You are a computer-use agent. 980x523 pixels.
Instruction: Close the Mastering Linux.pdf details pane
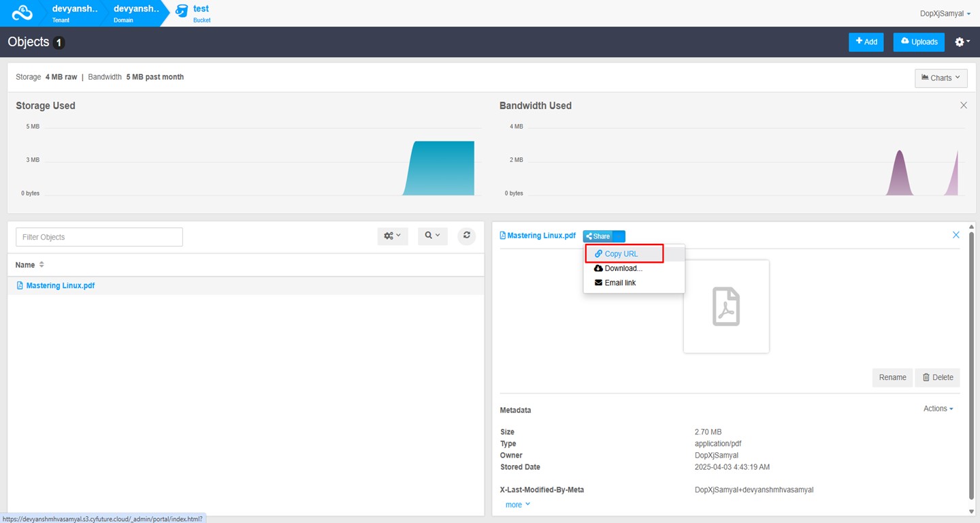click(x=955, y=235)
